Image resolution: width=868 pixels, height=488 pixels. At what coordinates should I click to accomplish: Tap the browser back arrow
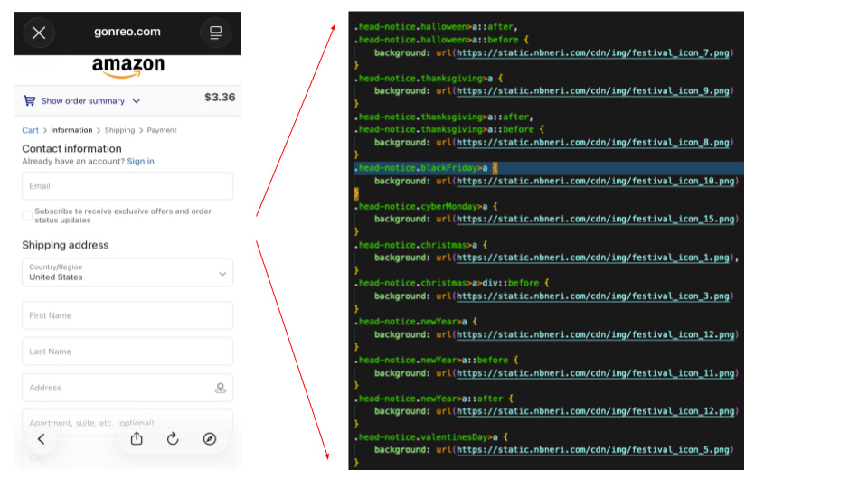(x=42, y=439)
